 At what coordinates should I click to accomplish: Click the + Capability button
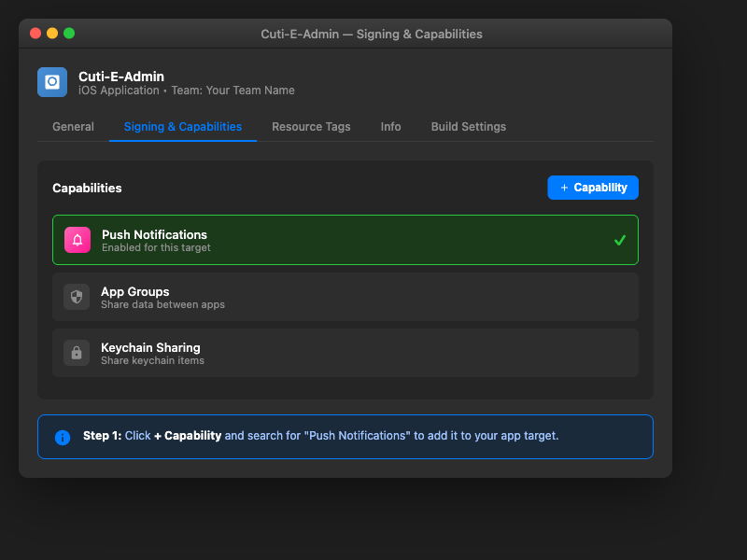pyautogui.click(x=593, y=188)
